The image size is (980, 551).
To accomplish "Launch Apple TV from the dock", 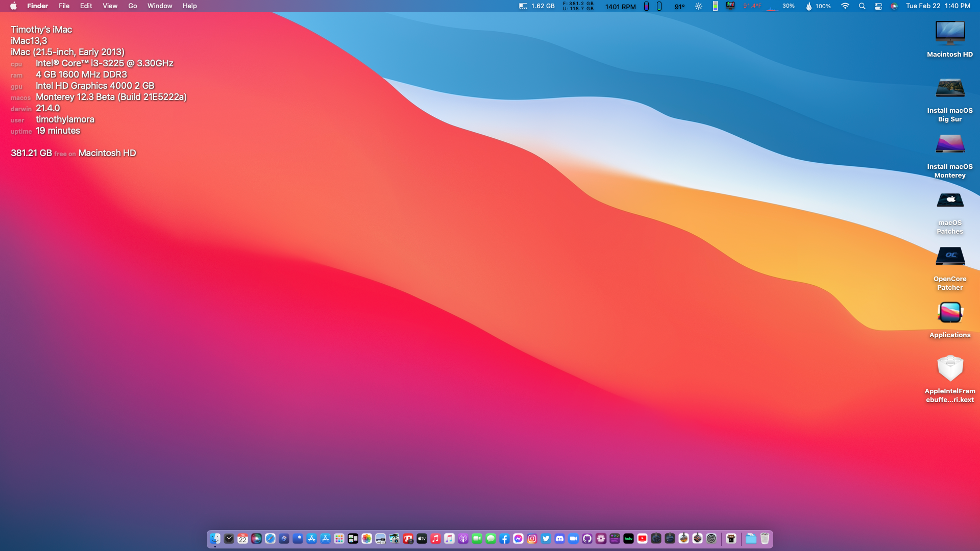I will [422, 539].
